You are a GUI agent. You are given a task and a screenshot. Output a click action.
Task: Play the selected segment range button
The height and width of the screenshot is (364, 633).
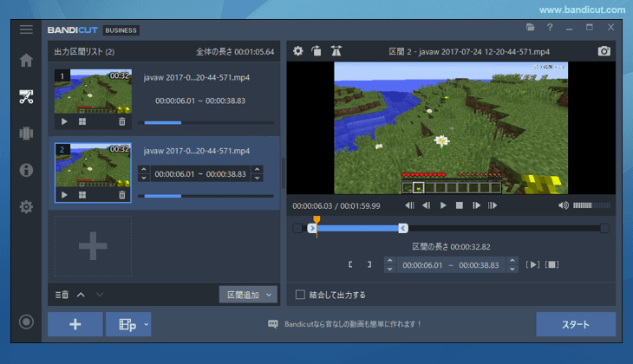click(x=532, y=264)
